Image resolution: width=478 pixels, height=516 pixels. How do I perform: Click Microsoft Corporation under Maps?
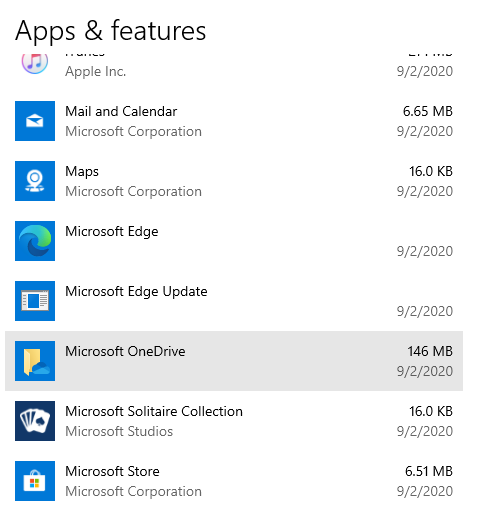133,192
